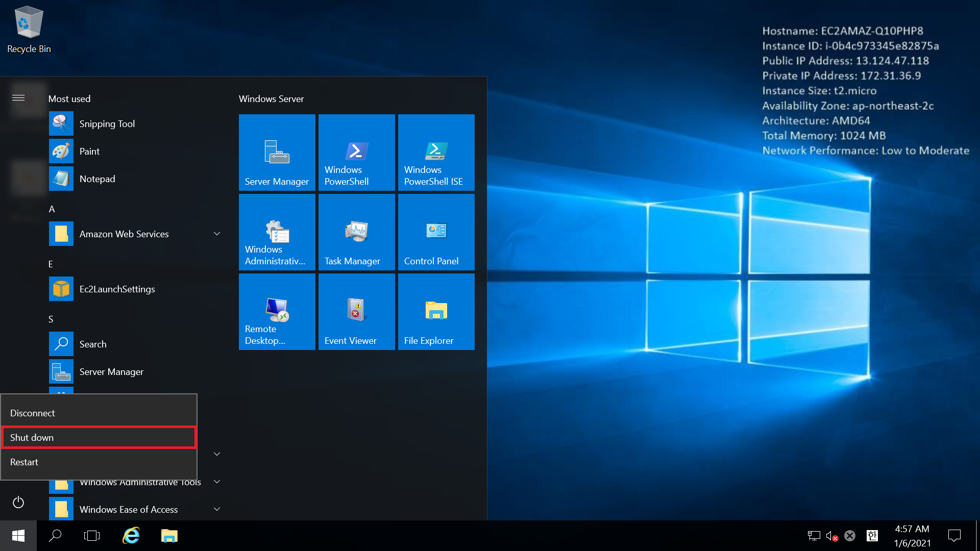980x551 pixels.
Task: Click the network tray icon
Action: (814, 536)
